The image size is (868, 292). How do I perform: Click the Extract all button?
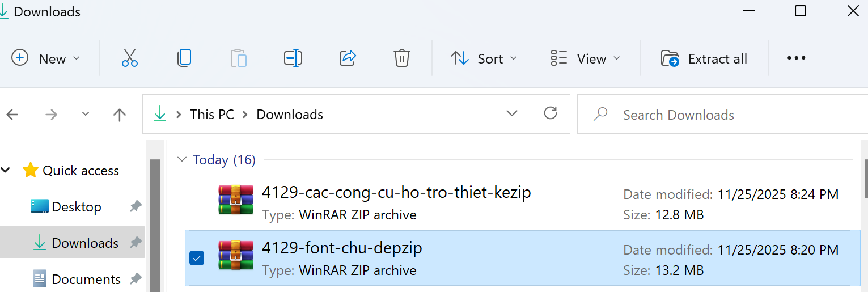704,58
